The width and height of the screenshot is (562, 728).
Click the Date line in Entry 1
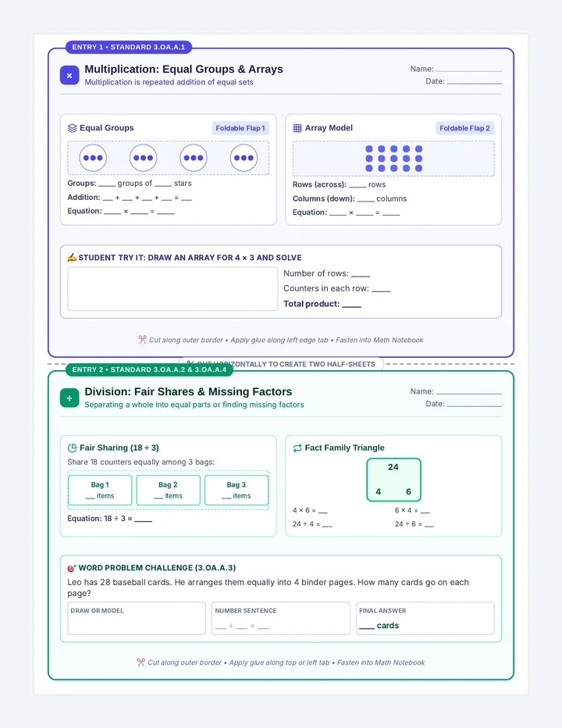475,82
